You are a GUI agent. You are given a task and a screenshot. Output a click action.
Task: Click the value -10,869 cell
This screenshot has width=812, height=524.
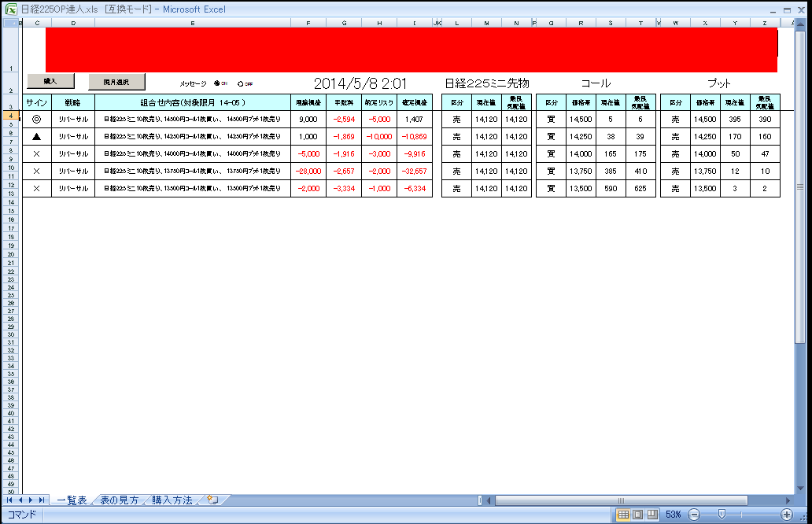point(415,137)
